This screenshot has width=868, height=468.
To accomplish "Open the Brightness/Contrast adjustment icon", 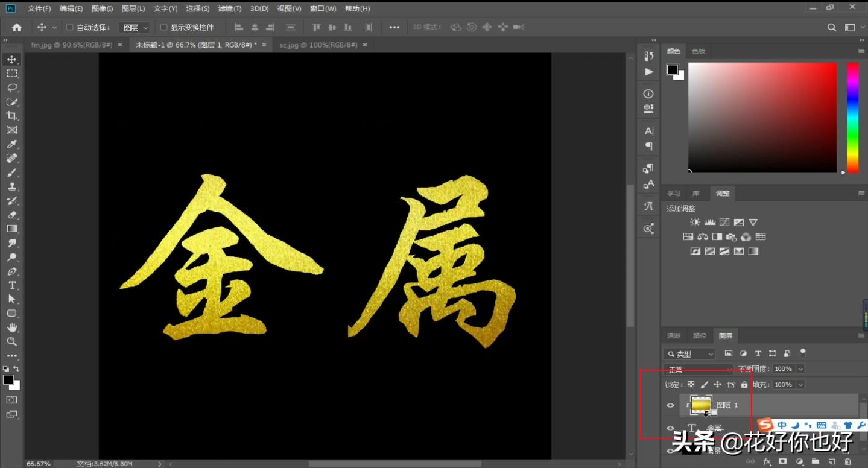I will coord(694,222).
